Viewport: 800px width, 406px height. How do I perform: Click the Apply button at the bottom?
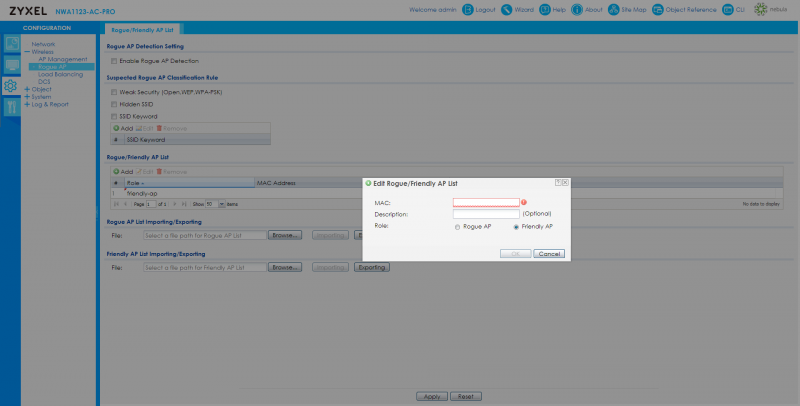click(x=432, y=396)
